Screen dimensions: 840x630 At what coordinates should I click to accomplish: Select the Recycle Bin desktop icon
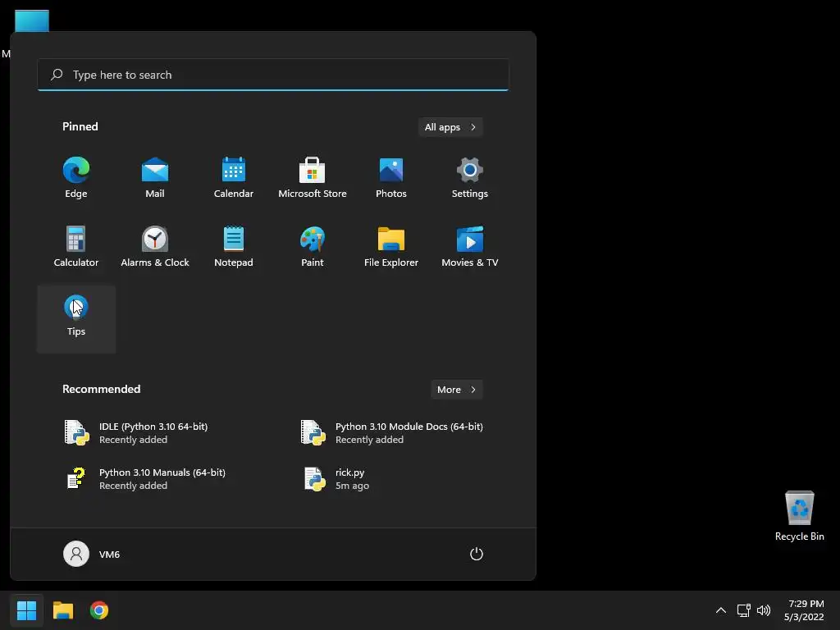click(799, 516)
